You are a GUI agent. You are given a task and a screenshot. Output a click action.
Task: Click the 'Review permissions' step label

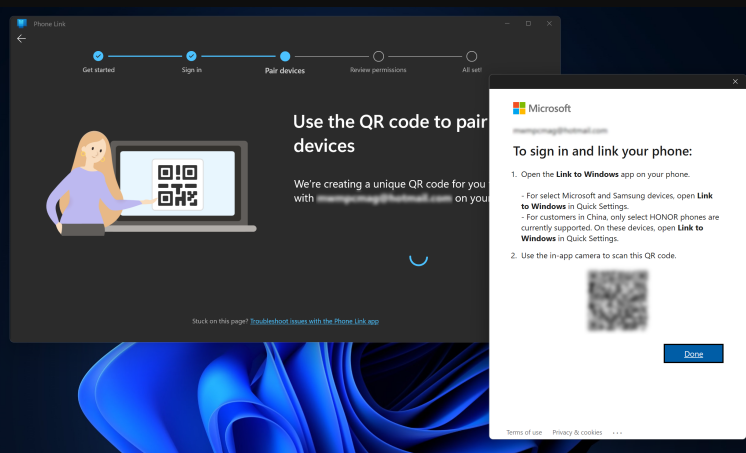(x=378, y=70)
